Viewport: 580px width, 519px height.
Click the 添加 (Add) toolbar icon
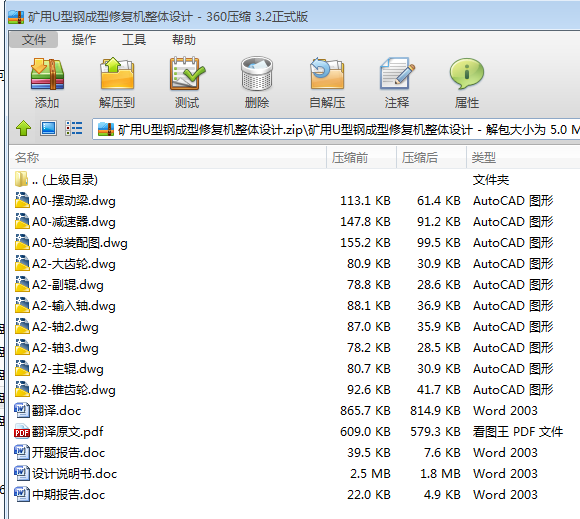47,74
